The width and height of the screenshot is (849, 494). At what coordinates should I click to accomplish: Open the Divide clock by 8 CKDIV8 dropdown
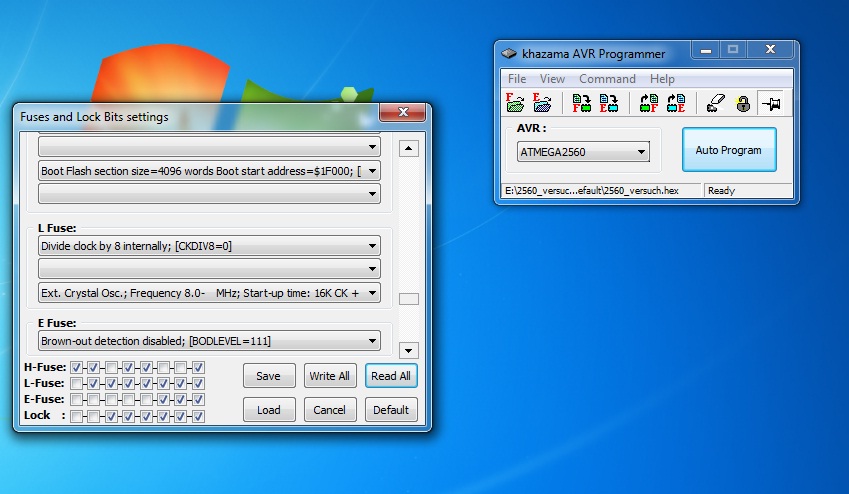point(209,246)
